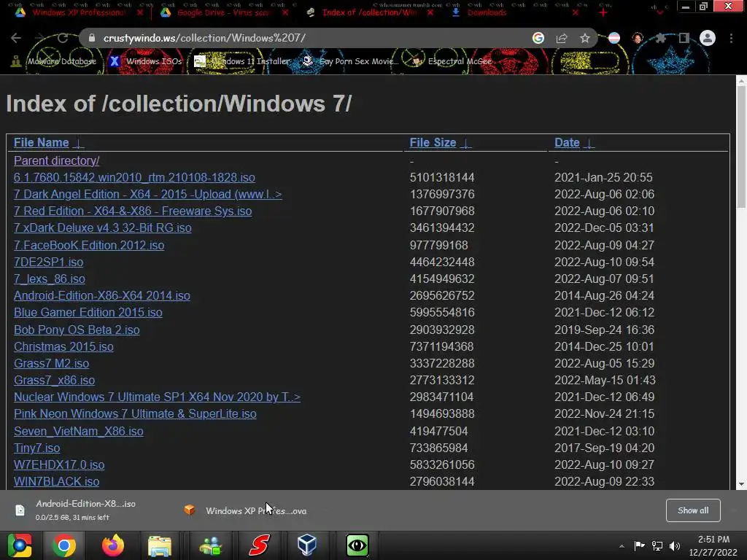This screenshot has width=747, height=560.
Task: Click the Google icon in the address bar
Action: (x=538, y=38)
